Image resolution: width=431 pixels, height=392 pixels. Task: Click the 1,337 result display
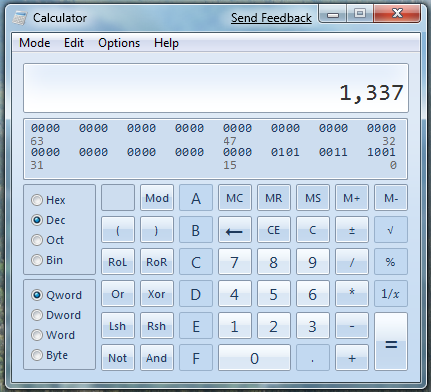coord(216,88)
